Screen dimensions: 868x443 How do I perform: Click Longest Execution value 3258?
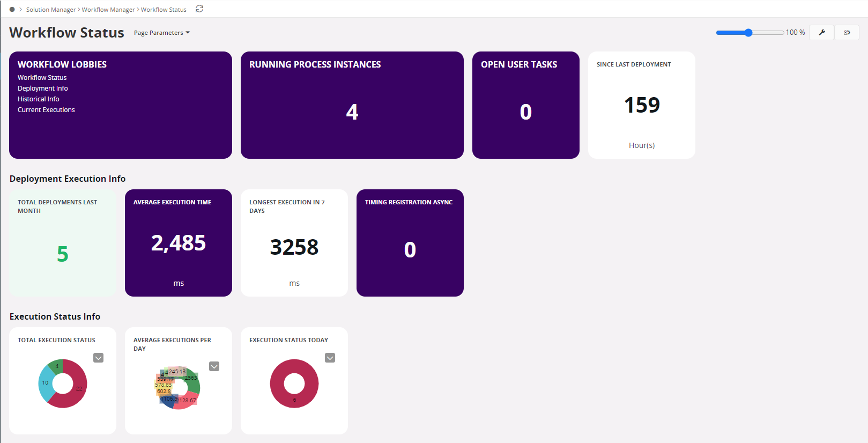point(294,247)
